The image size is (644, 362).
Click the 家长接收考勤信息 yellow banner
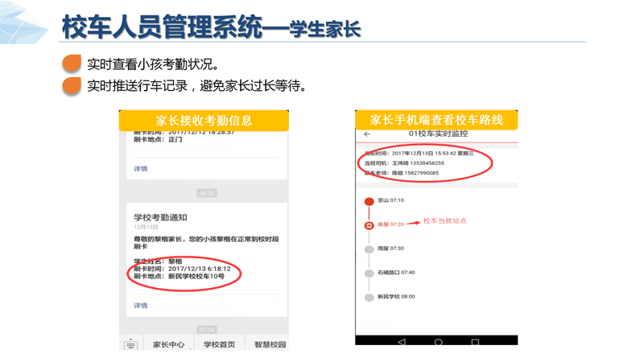204,121
